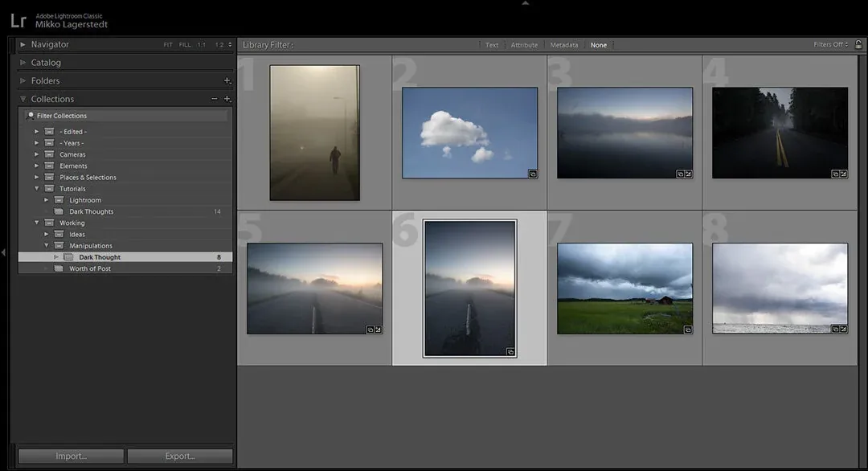Viewport: 868px width, 471px height.
Task: Click the Export button
Action: [179, 455]
